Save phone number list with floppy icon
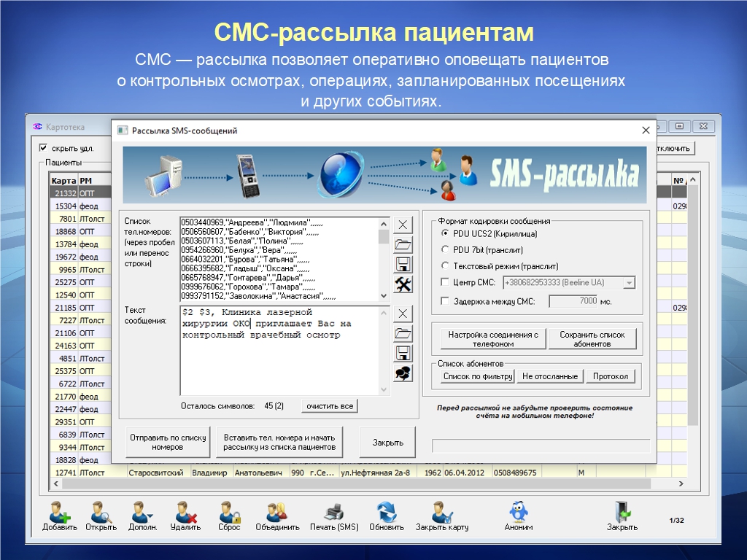The width and height of the screenshot is (747, 560). pos(403,264)
